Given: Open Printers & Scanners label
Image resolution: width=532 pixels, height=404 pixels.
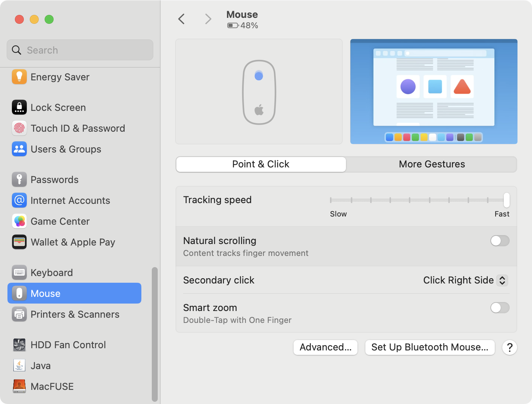Looking at the screenshot, I should tap(75, 314).
